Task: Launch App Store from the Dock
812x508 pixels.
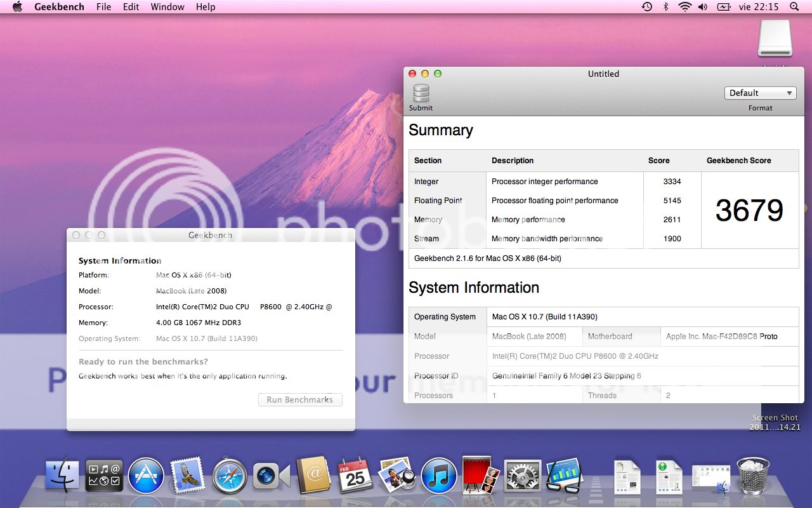Action: (x=146, y=476)
